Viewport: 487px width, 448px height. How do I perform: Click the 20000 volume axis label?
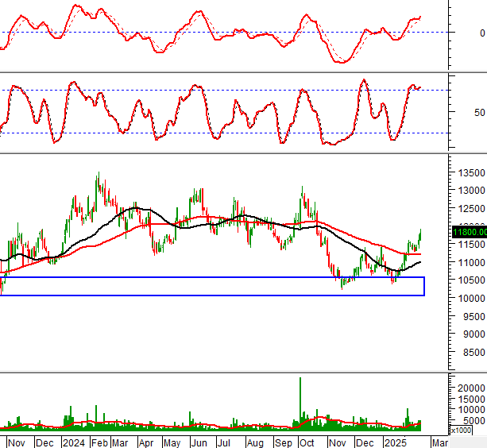pyautogui.click(x=471, y=388)
